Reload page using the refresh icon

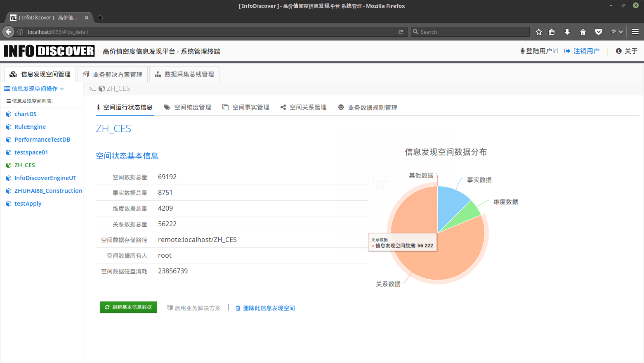401,32
